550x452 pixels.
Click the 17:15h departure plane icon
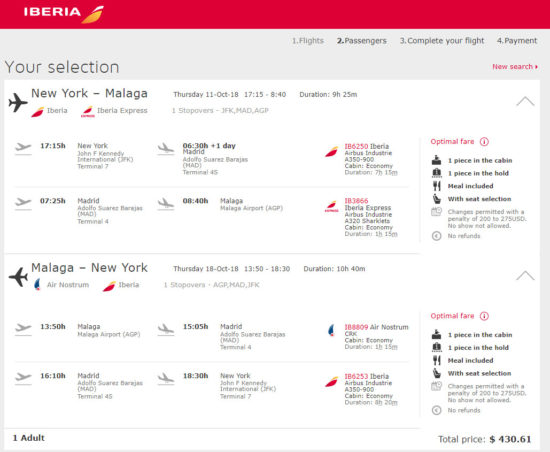(23, 148)
